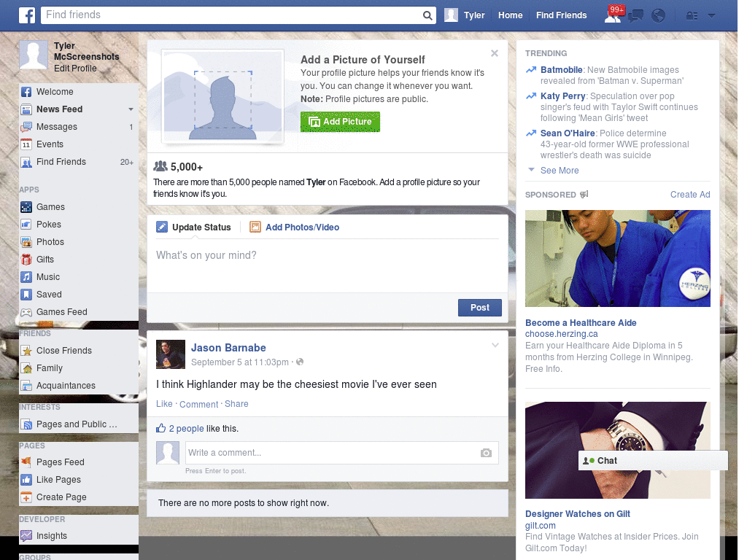Open the Music icon
Viewport: 747px width, 560px height.
point(26,277)
